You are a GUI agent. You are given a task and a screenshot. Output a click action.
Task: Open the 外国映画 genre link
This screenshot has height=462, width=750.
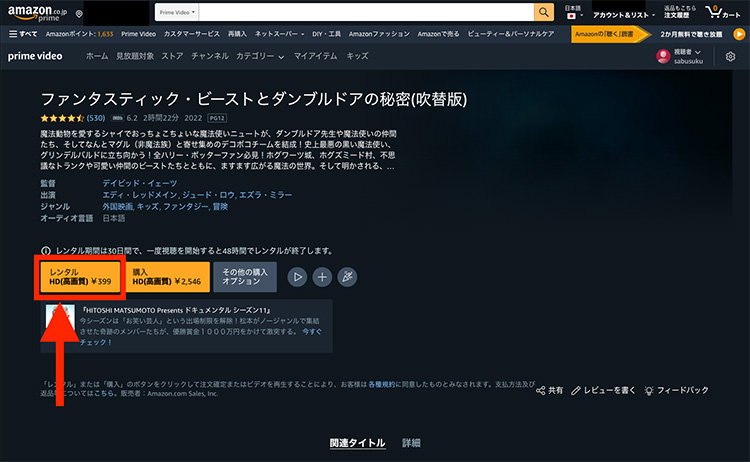[x=118, y=207]
